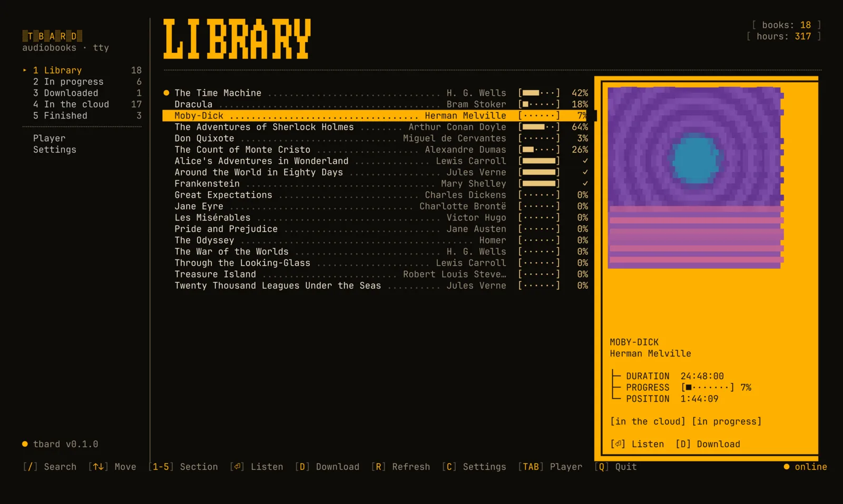Select Twenty Thousand Leagues Under the Seas

(376, 285)
